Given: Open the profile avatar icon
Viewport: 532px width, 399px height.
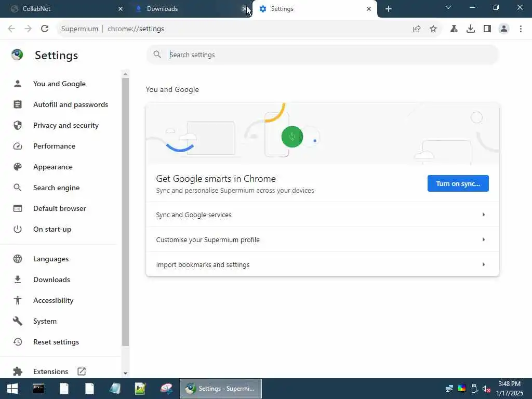Looking at the screenshot, I should click(x=504, y=29).
